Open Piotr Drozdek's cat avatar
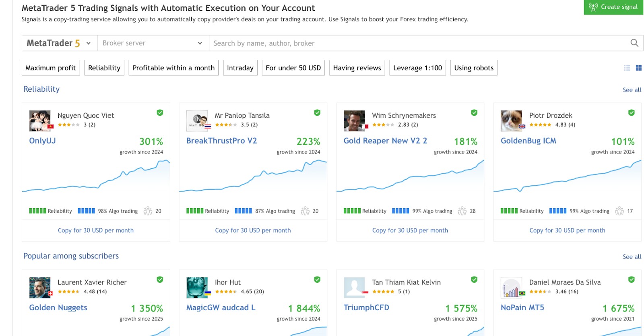This screenshot has height=336, width=644. pos(512,121)
